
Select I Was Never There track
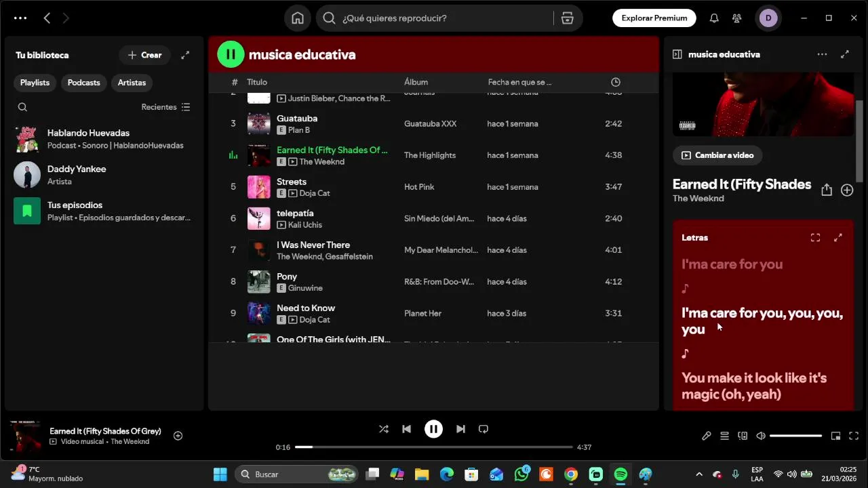pos(434,250)
